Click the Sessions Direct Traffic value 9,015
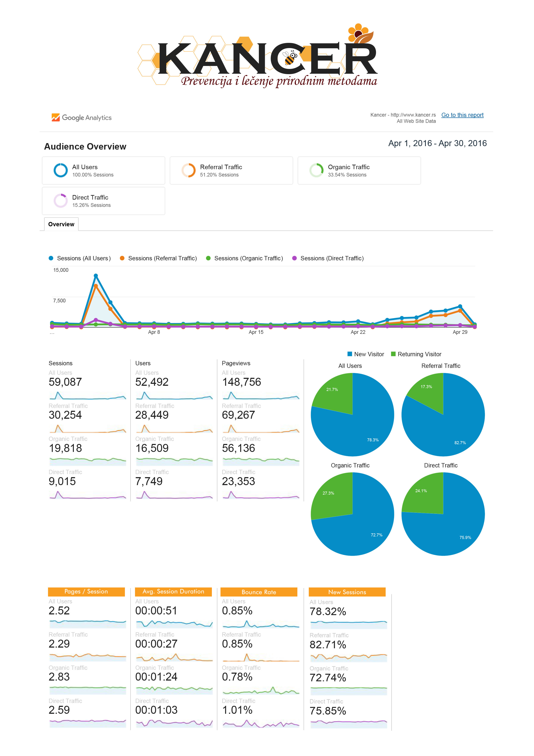The height and width of the screenshot is (756, 534). pyautogui.click(x=62, y=481)
